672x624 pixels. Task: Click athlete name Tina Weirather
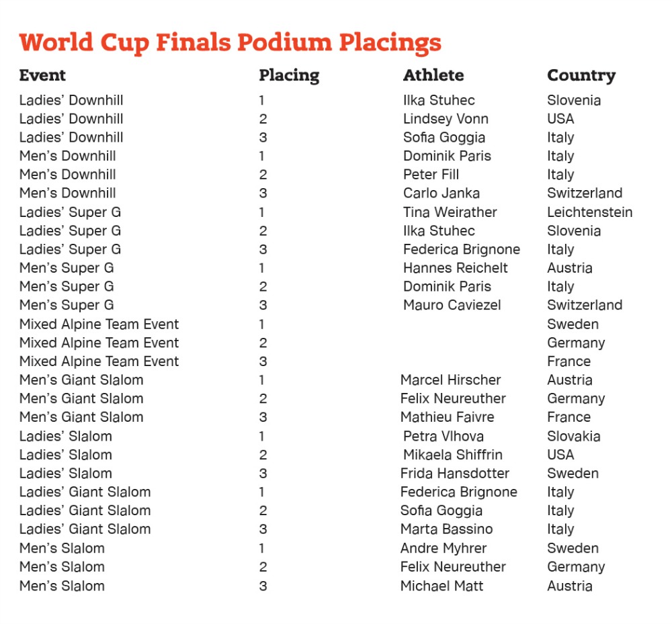coord(450,212)
